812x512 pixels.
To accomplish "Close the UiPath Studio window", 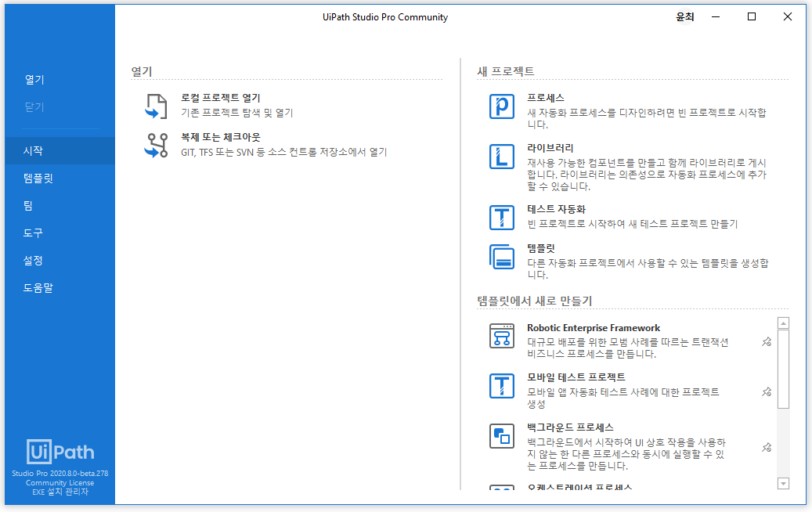I will (x=788, y=17).
